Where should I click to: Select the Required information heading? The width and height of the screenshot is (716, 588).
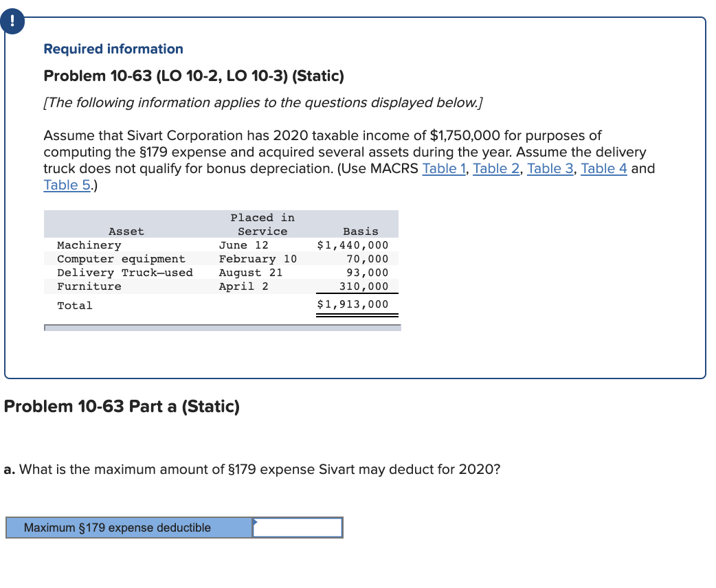[x=112, y=49]
